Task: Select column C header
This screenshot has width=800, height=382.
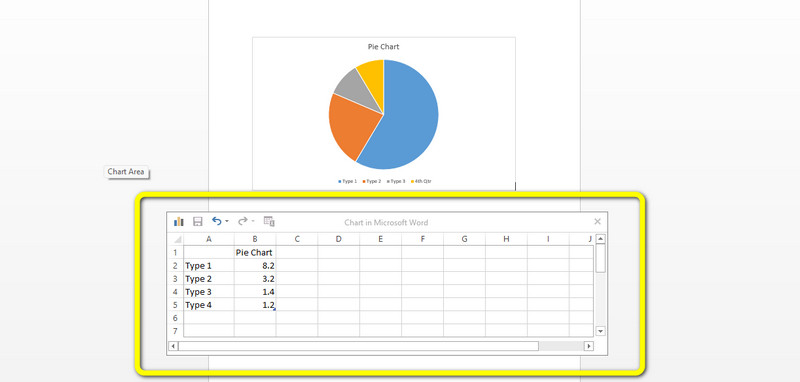Action: (297, 239)
